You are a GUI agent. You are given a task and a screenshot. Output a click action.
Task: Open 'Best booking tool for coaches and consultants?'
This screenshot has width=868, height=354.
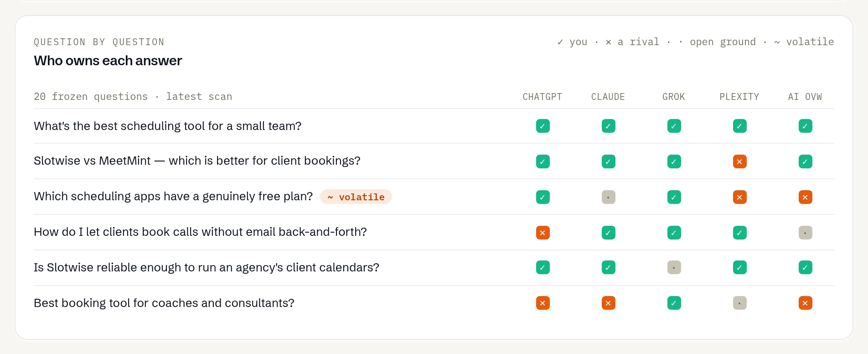(164, 303)
